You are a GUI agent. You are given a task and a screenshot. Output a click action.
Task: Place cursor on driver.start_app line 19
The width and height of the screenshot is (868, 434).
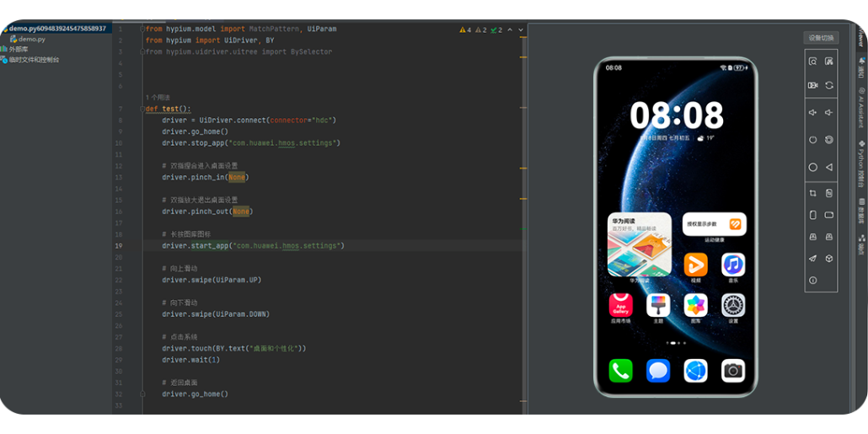click(253, 246)
